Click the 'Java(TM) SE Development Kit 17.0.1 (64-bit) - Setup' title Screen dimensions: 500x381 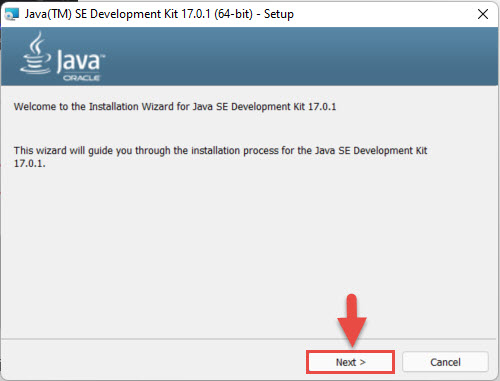click(x=159, y=14)
